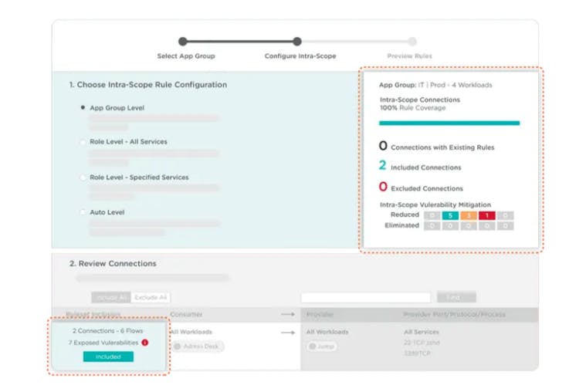Choose Role Level - Specified Services radio

pyautogui.click(x=83, y=177)
